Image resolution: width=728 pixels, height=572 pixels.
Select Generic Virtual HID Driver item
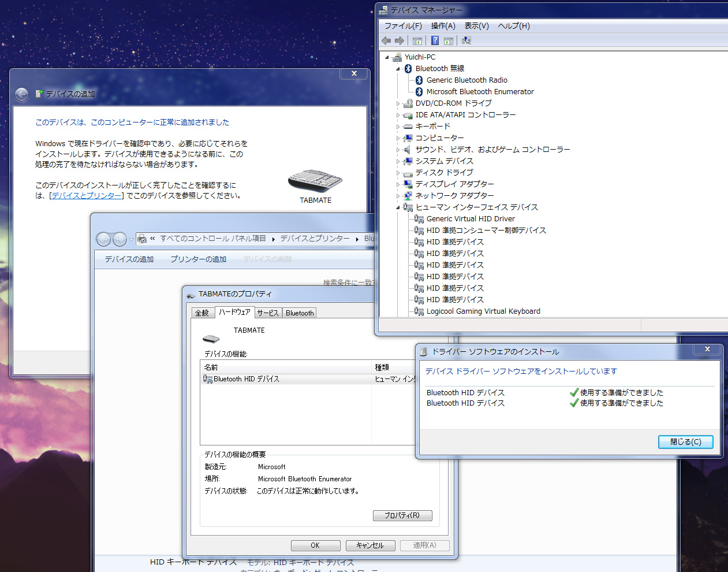tap(470, 219)
